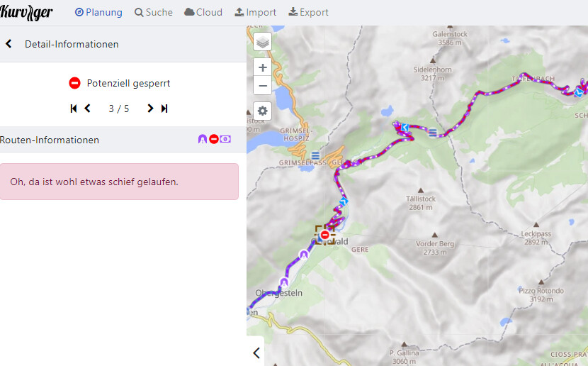This screenshot has height=366, width=588.
Task: Zoom out on the map
Action: tap(263, 86)
